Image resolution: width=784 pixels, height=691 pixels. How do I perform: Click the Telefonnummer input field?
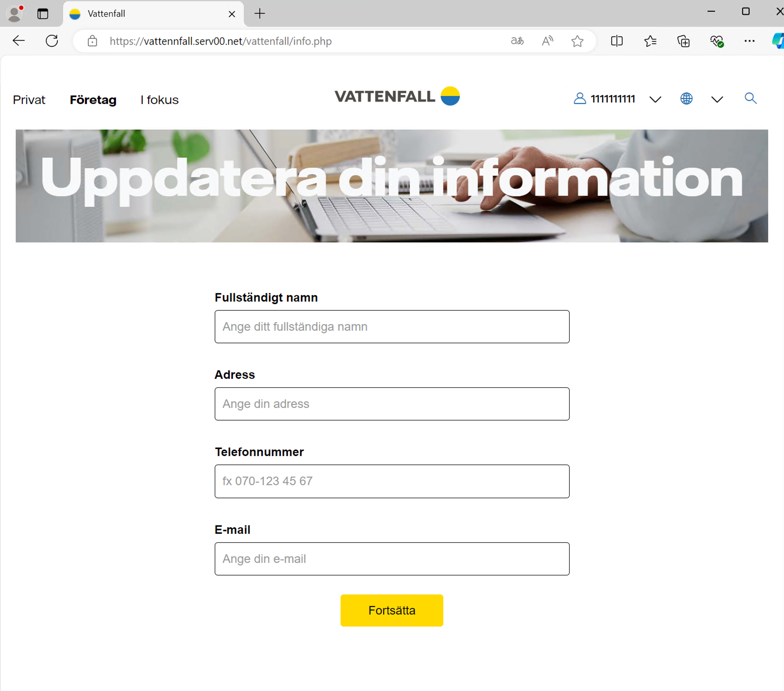coord(391,480)
